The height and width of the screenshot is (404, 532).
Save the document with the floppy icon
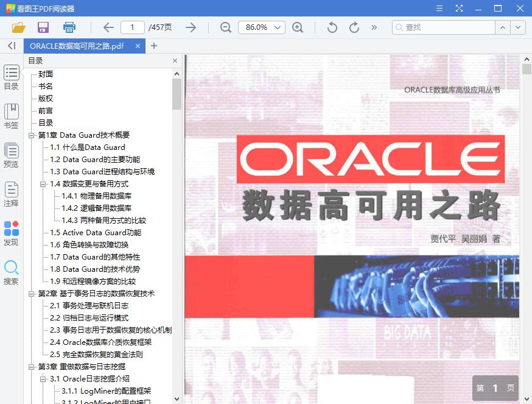click(43, 27)
